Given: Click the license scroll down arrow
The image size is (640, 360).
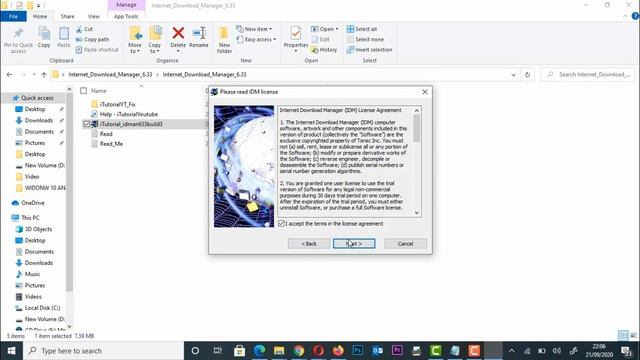Looking at the screenshot, I should pos(416,213).
